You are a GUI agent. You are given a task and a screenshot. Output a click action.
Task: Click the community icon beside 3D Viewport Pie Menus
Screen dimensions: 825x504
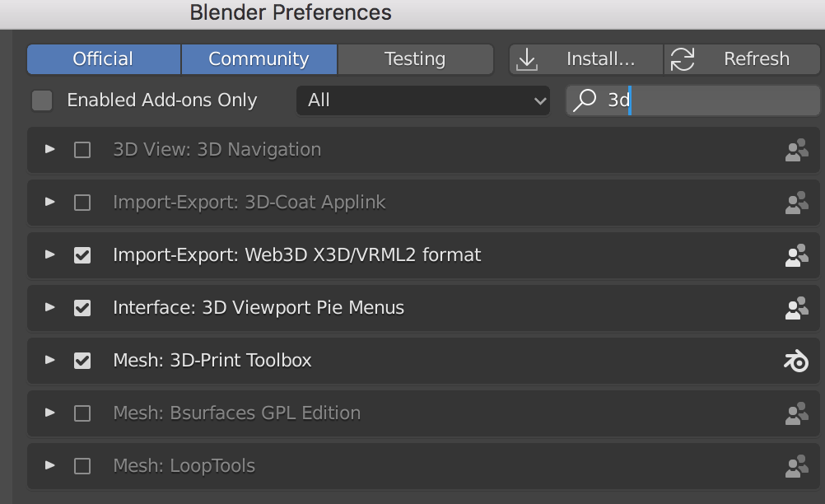coord(796,308)
